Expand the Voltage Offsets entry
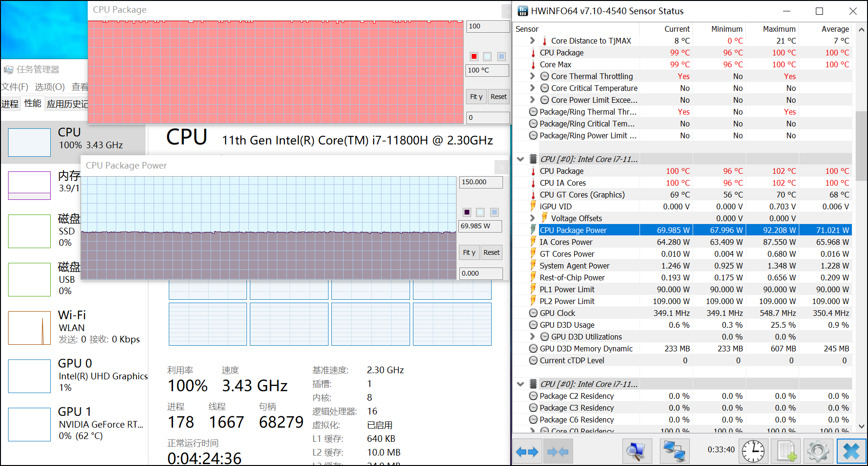Image resolution: width=868 pixels, height=466 pixels. pyautogui.click(x=532, y=218)
